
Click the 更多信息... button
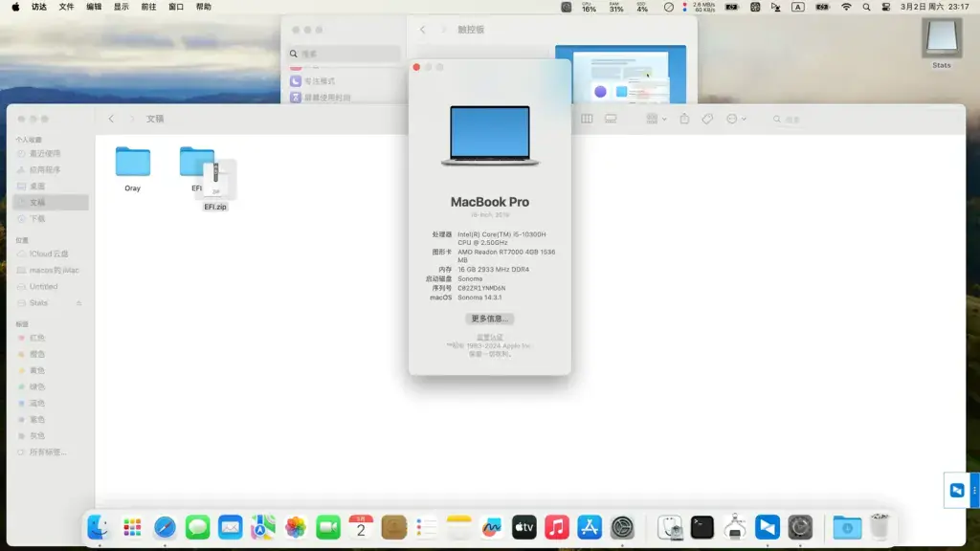[x=489, y=319]
